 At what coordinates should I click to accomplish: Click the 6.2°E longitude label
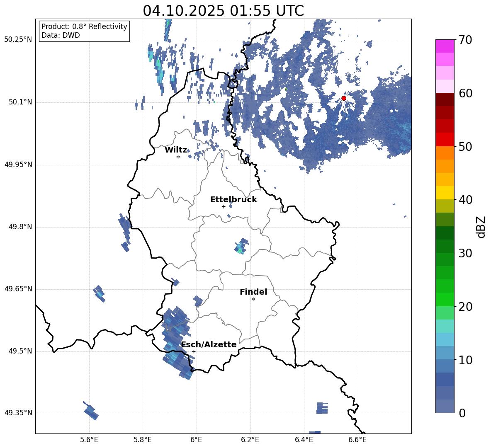pos(250,440)
